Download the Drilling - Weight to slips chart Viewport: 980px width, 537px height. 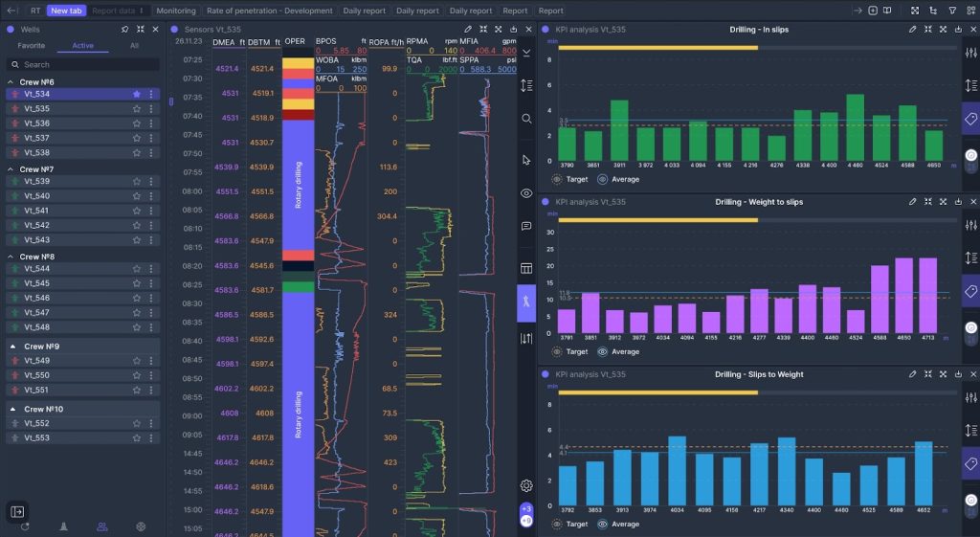[x=958, y=202]
